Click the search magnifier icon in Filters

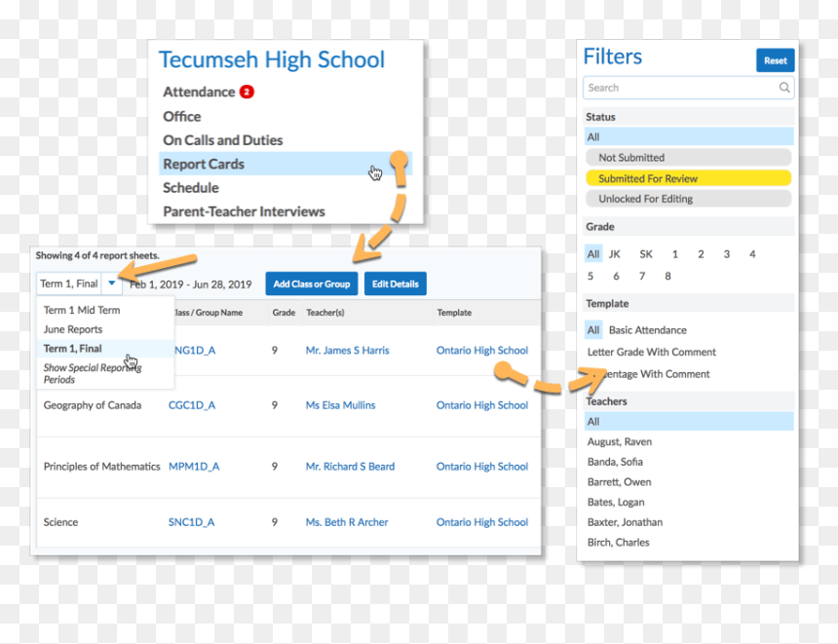click(784, 88)
